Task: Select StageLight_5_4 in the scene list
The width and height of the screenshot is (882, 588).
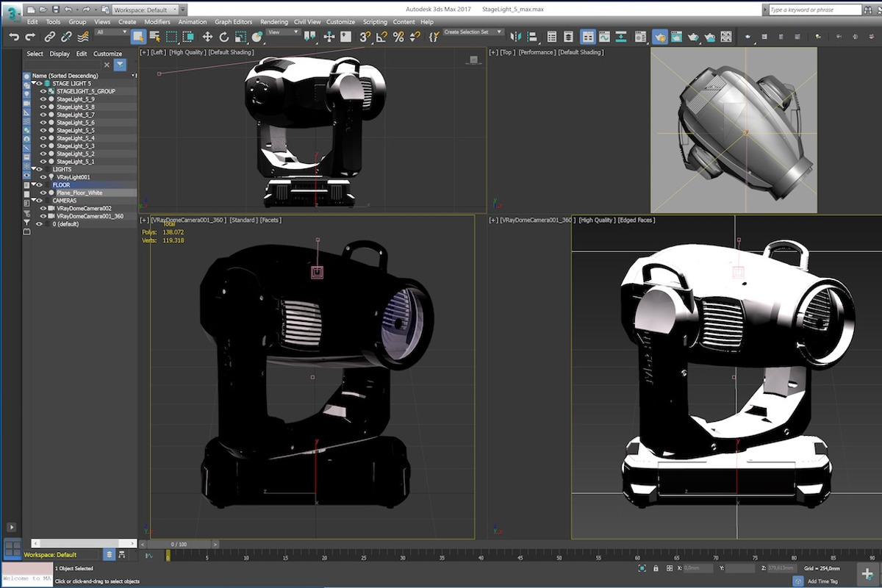Action: (76, 138)
